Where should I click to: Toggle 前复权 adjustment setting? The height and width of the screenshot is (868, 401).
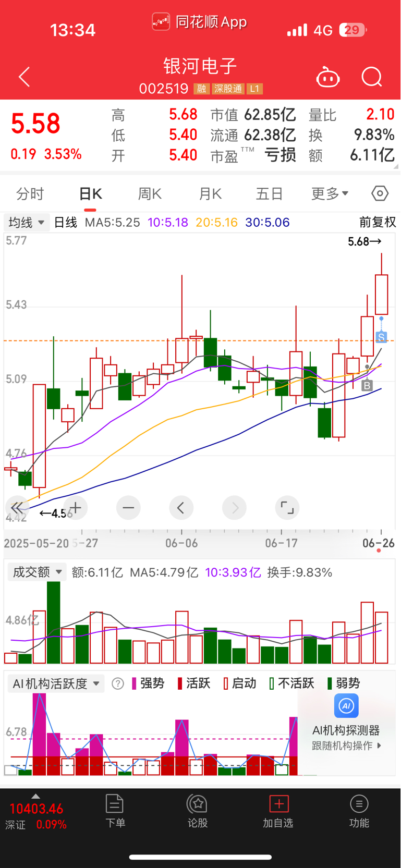pos(378,222)
